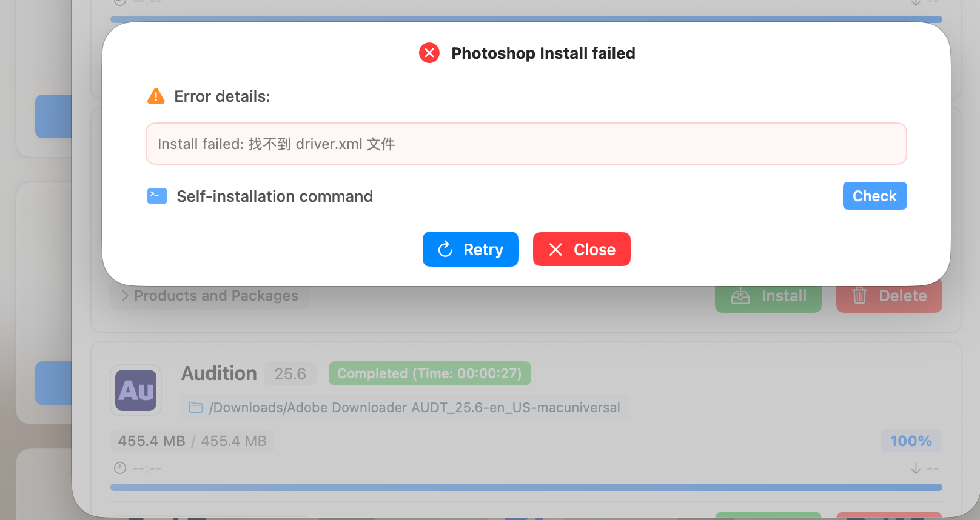Retry the Photoshop installation
The height and width of the screenshot is (520, 980).
470,249
